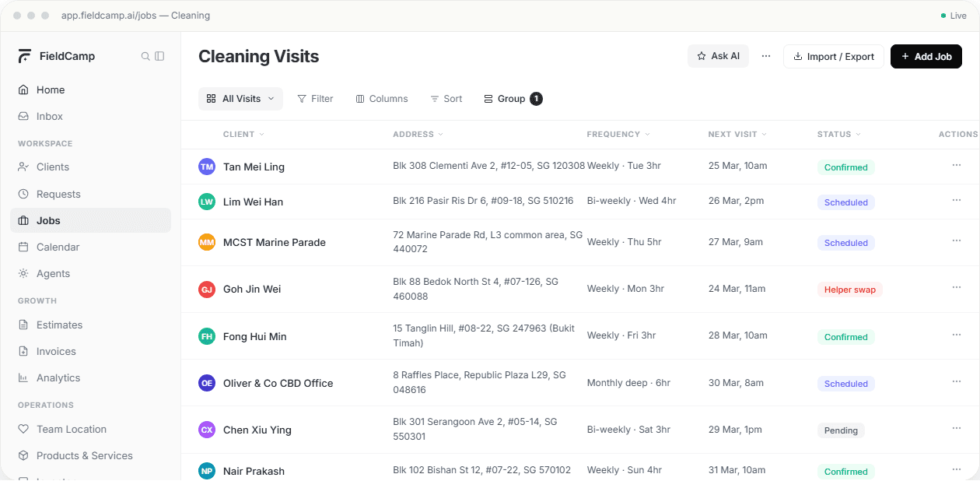Image resolution: width=980 pixels, height=481 pixels.
Task: Click the NP avatar for Nair Prakash
Action: [207, 471]
